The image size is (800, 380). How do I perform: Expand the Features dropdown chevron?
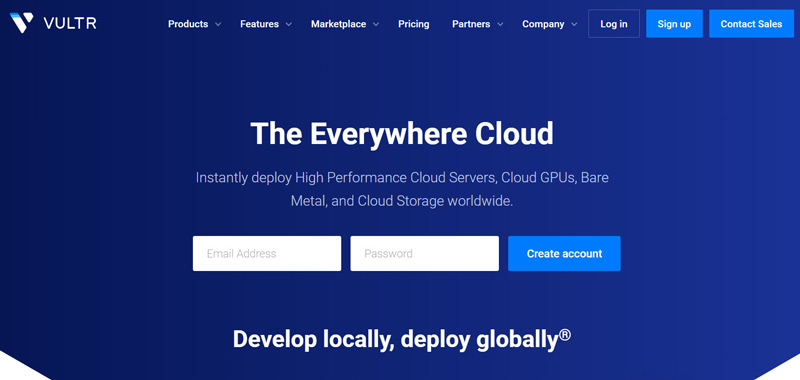click(x=289, y=24)
